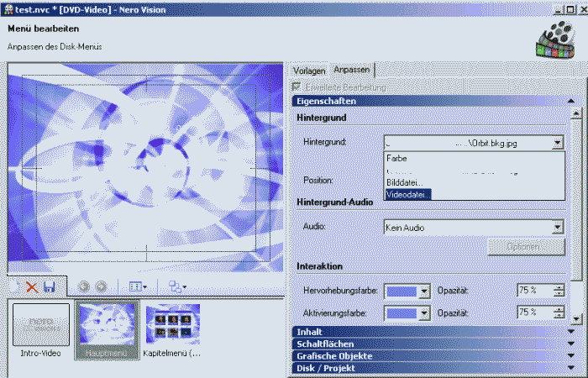Viewport: 588px width, 378px height.
Task: Open the object arrangement icon menu
Action: point(176,286)
